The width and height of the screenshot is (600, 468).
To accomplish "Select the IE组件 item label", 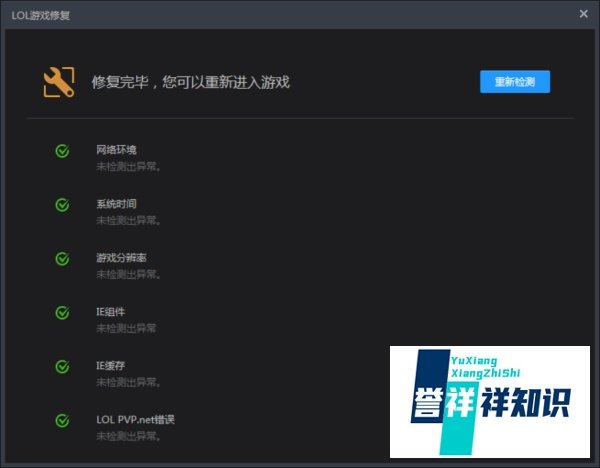I will (x=110, y=311).
